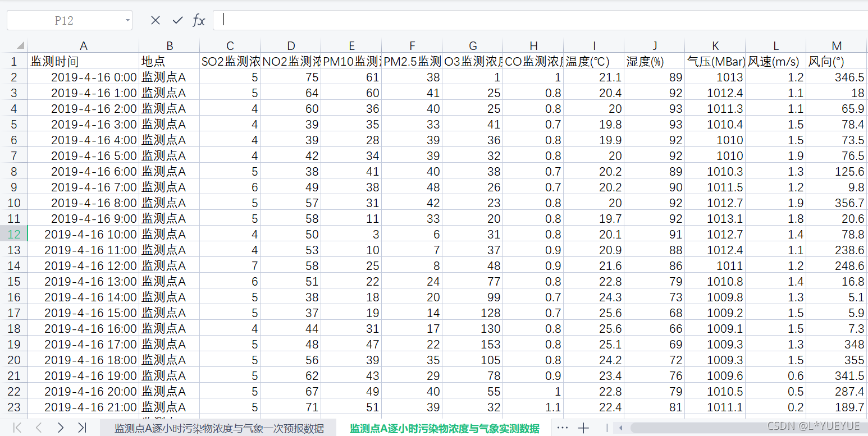Add a new sheet with plus
This screenshot has height=436, width=868.
pos(583,428)
